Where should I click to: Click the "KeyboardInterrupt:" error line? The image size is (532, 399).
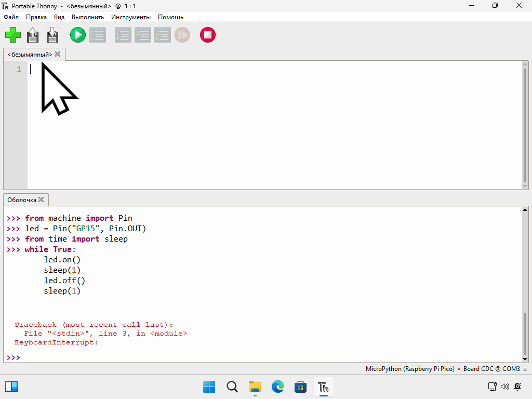pos(56,342)
